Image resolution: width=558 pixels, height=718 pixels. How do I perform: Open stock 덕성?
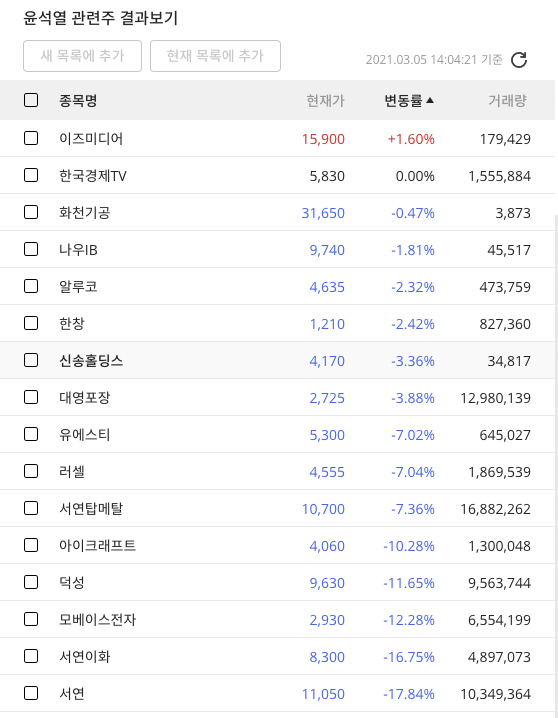pos(71,583)
